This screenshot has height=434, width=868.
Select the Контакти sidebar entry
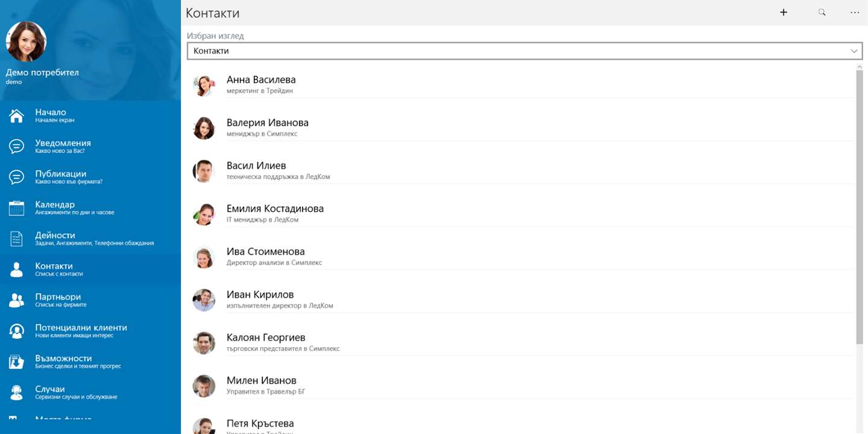[x=54, y=269]
